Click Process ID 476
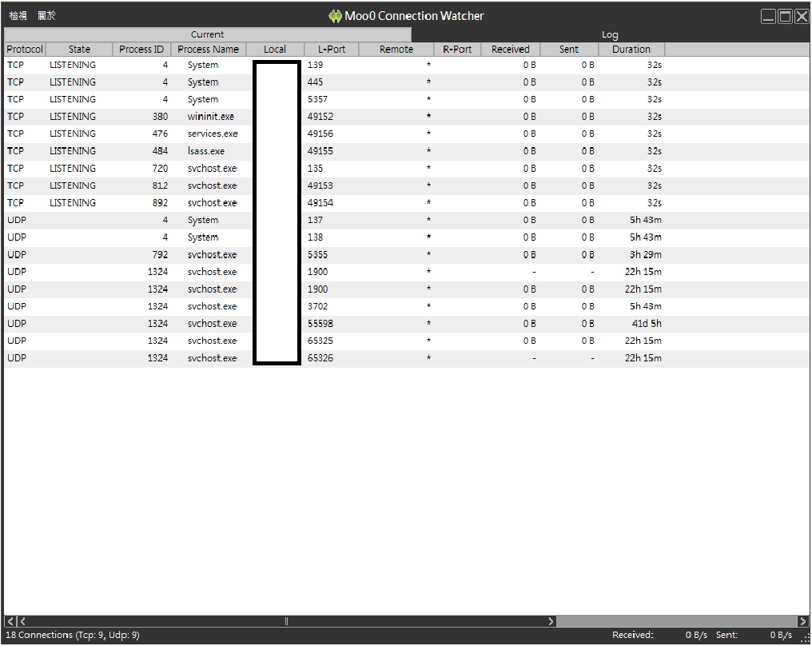This screenshot has width=812, height=646. tap(160, 134)
